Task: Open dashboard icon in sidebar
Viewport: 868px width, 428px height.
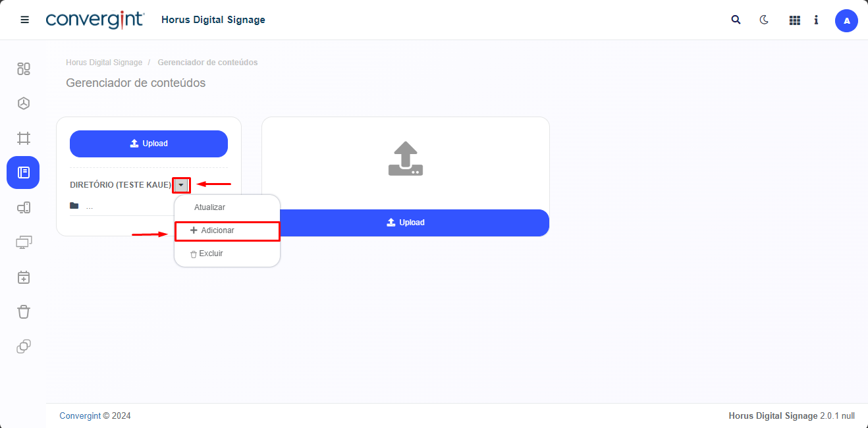Action: point(24,68)
